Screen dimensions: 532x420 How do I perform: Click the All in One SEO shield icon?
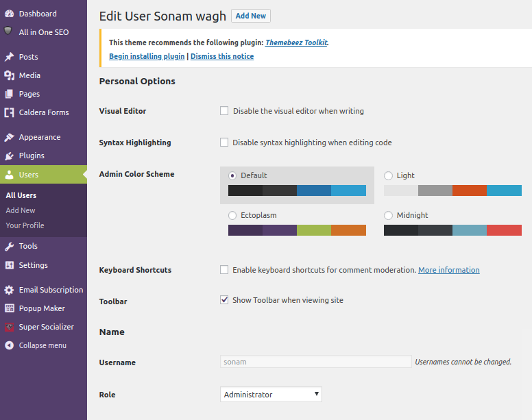click(8, 31)
